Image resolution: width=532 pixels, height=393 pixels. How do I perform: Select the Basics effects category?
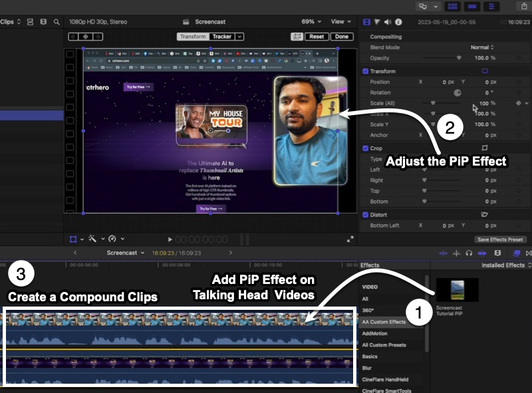(370, 356)
